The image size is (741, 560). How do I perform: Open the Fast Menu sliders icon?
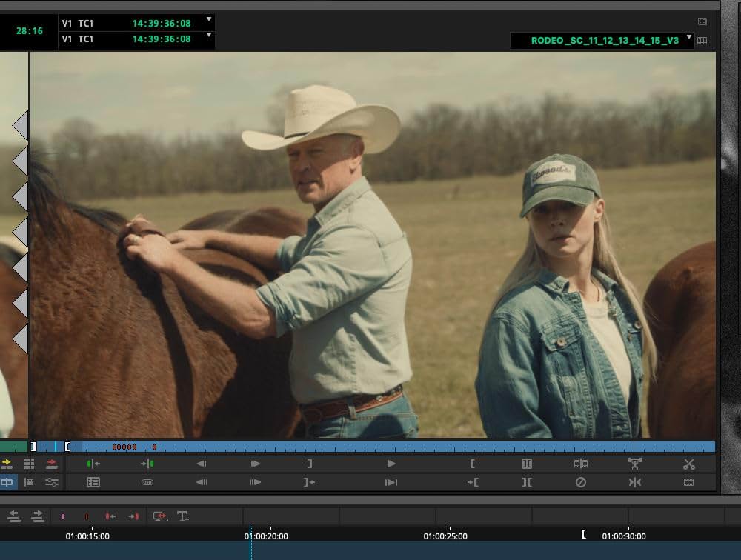pyautogui.click(x=52, y=482)
